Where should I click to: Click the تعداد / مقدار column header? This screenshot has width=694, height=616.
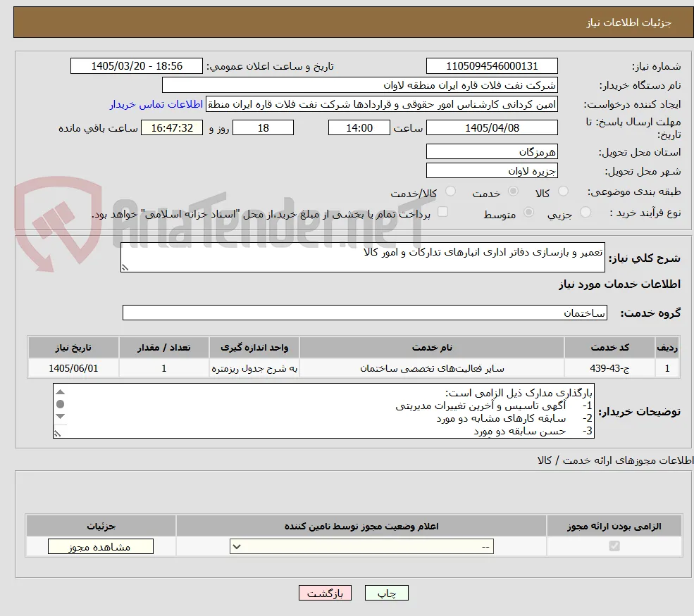pyautogui.click(x=163, y=348)
